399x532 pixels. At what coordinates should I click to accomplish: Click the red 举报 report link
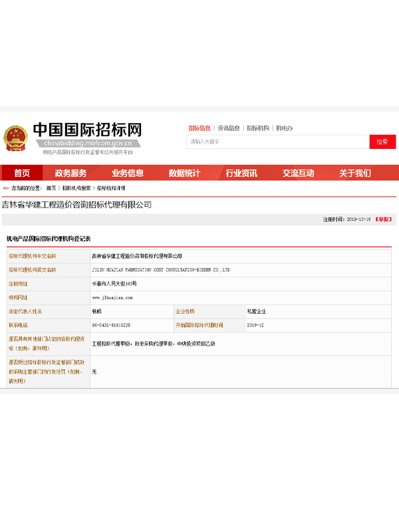pyautogui.click(x=384, y=219)
